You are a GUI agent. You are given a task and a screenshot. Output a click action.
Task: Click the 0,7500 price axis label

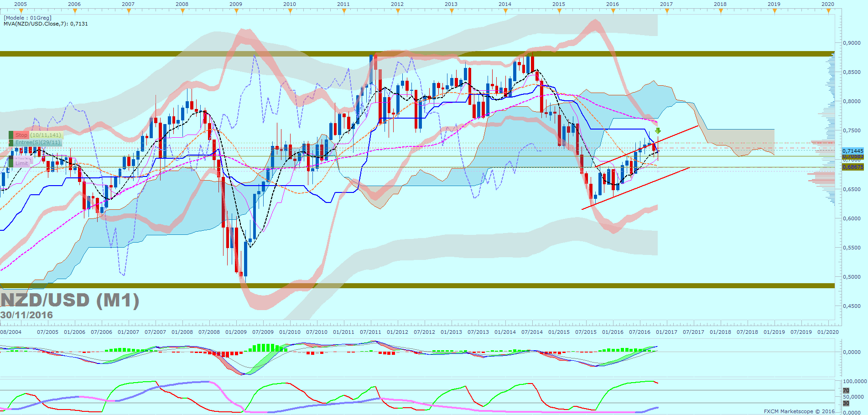(x=852, y=130)
